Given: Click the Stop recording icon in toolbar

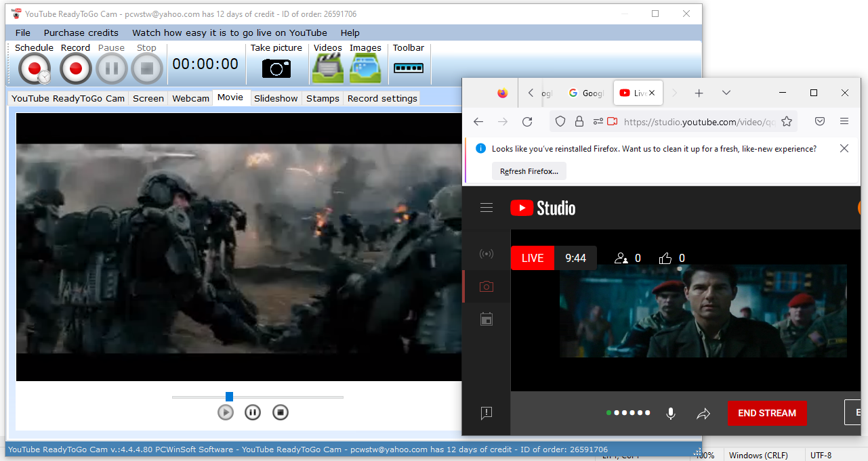Looking at the screenshot, I should (146, 68).
